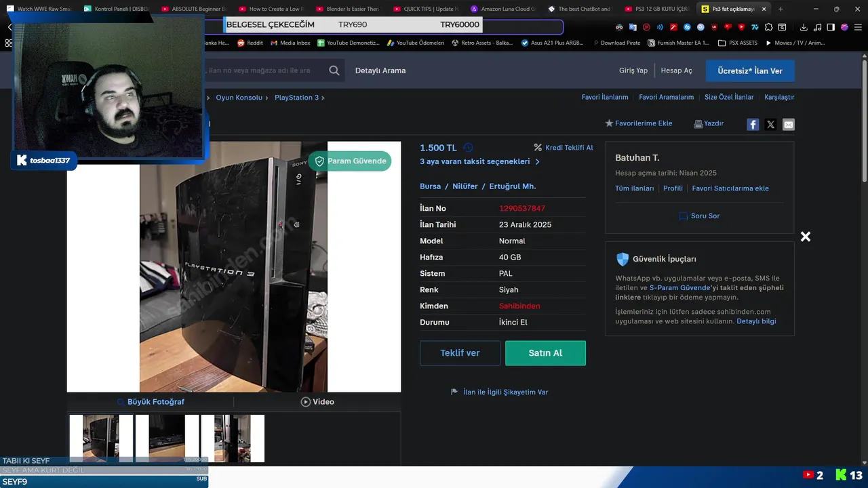Open Size Özel İlanlar
Viewport: 868px width, 488px height.
pos(729,97)
